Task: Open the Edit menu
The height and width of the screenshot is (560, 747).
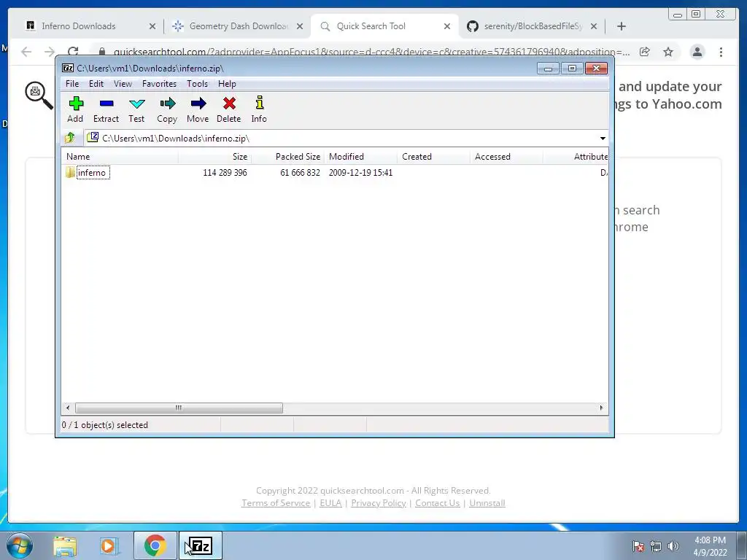Action: (x=96, y=84)
